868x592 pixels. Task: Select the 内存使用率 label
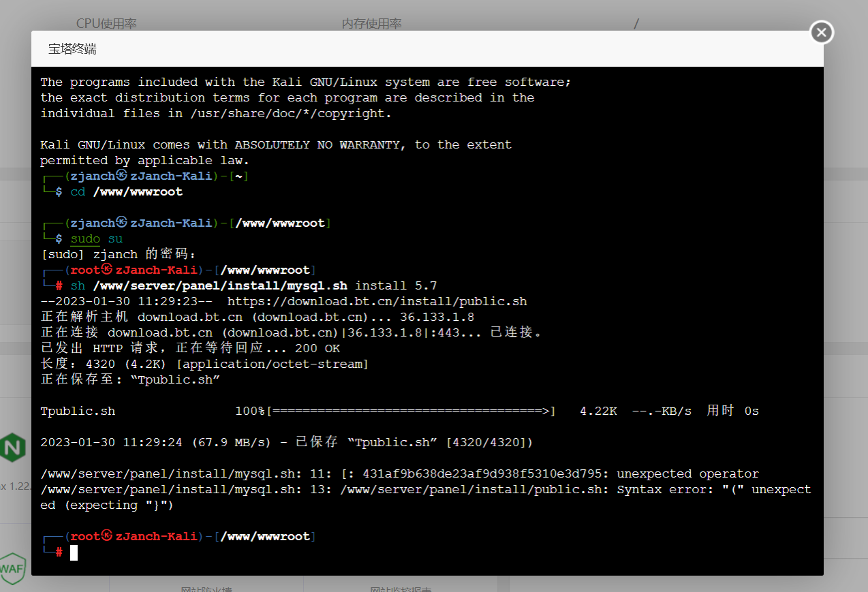(x=371, y=24)
